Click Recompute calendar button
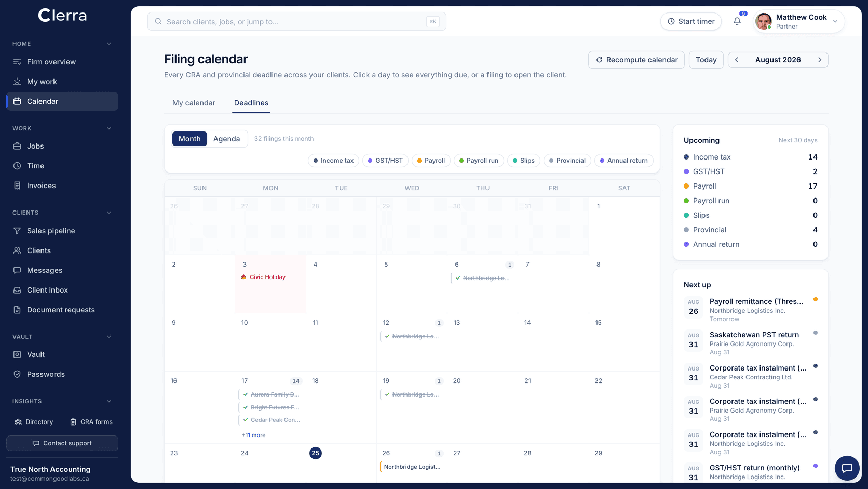The image size is (868, 489). coord(636,60)
